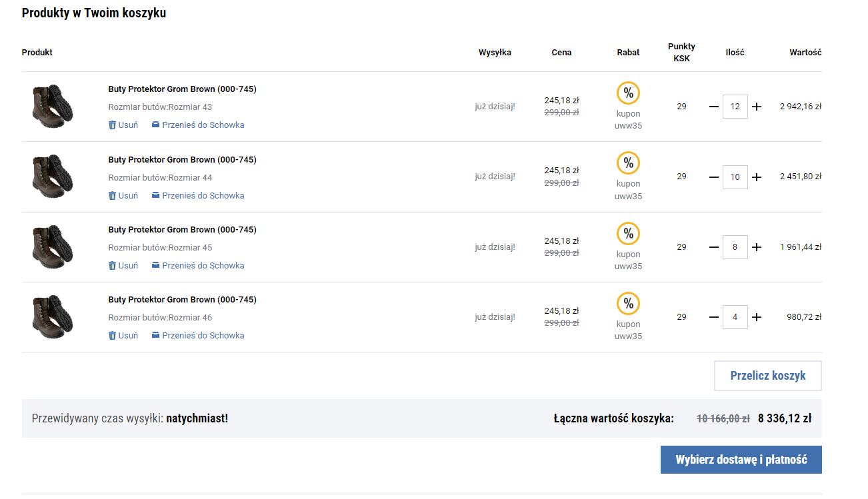
Task: Decrease quantity of size 44 boots
Action: point(714,177)
